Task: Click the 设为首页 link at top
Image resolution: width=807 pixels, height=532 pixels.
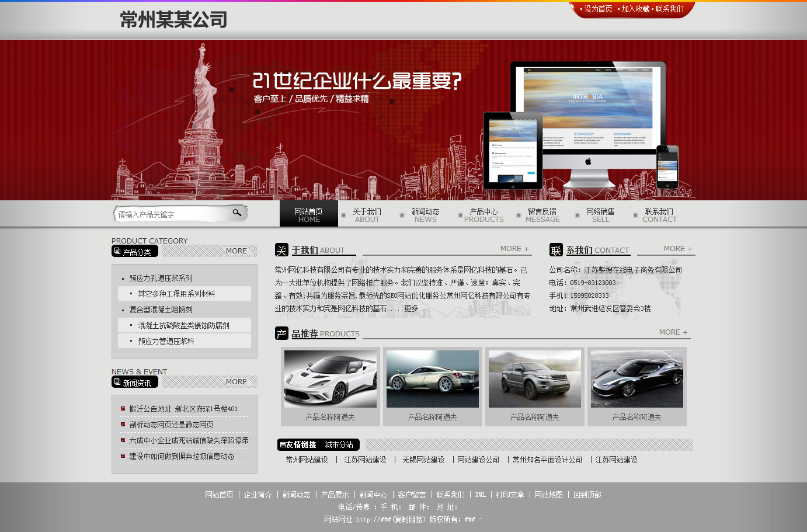Action: [x=598, y=9]
